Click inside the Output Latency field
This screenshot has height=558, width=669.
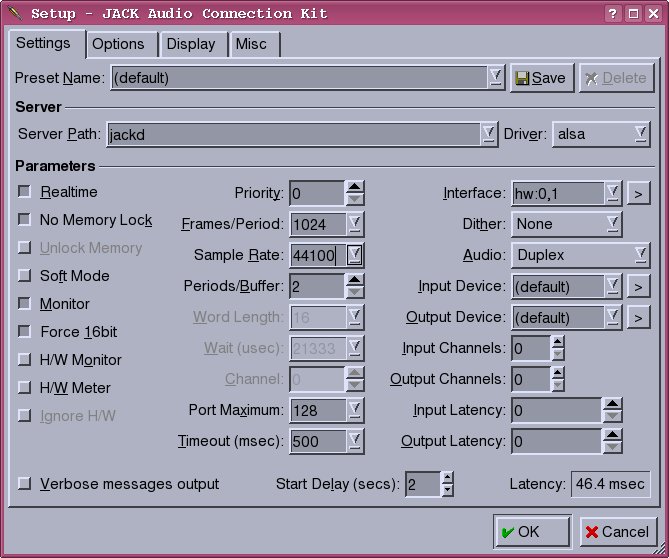(557, 442)
